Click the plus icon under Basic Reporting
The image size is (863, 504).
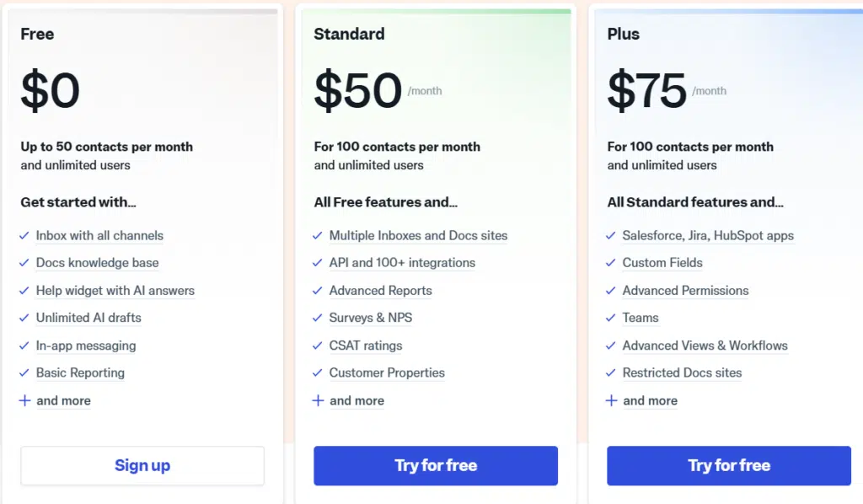click(x=24, y=400)
